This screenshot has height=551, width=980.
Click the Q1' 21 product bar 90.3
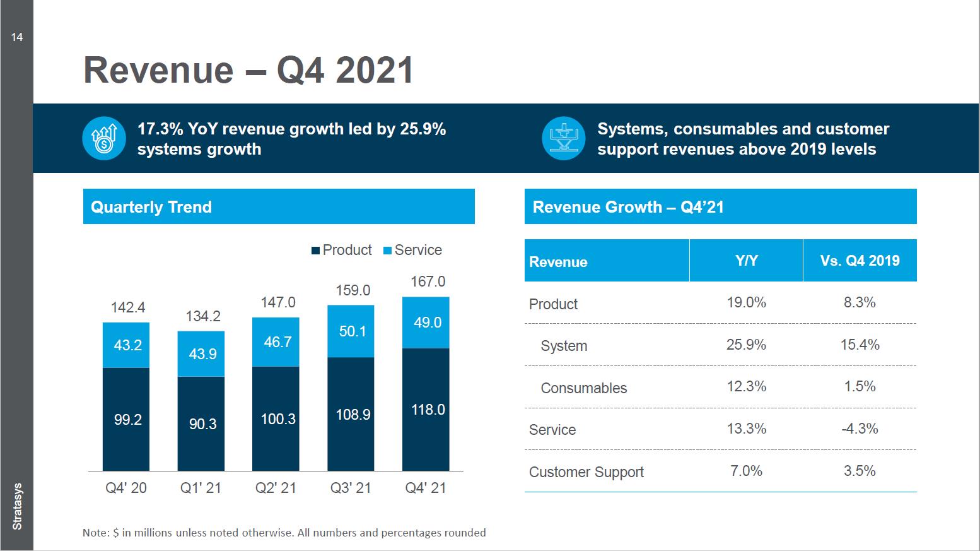pyautogui.click(x=201, y=424)
